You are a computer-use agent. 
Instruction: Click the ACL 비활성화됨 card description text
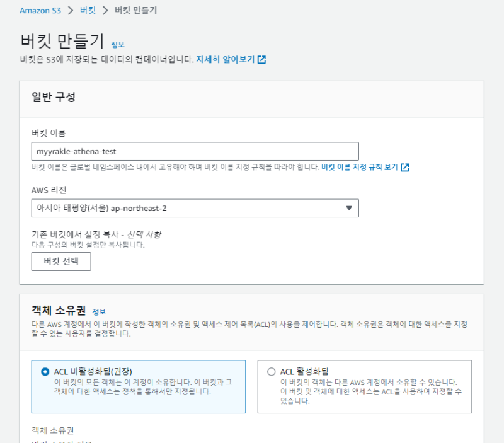click(x=142, y=387)
